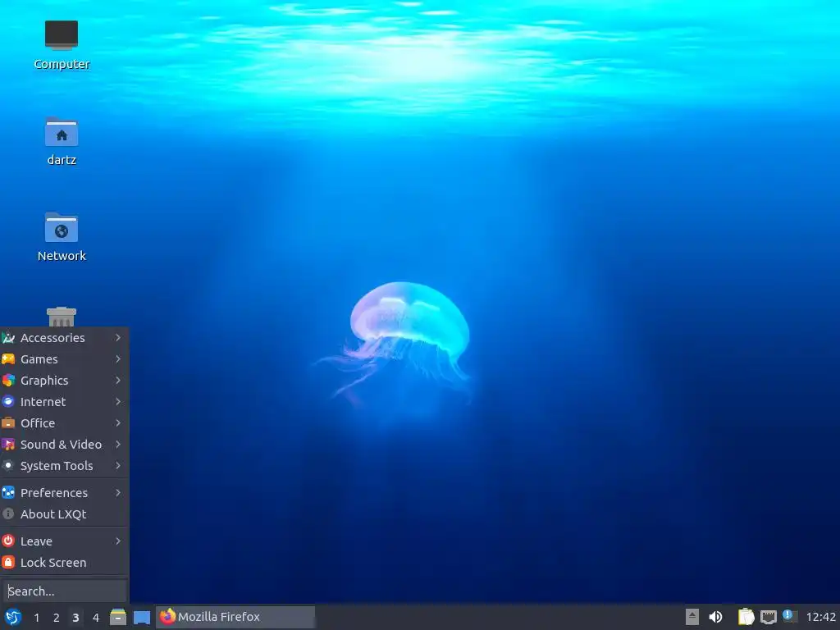This screenshot has width=840, height=630.
Task: Select the Trash icon on the desktop
Action: pos(61,317)
